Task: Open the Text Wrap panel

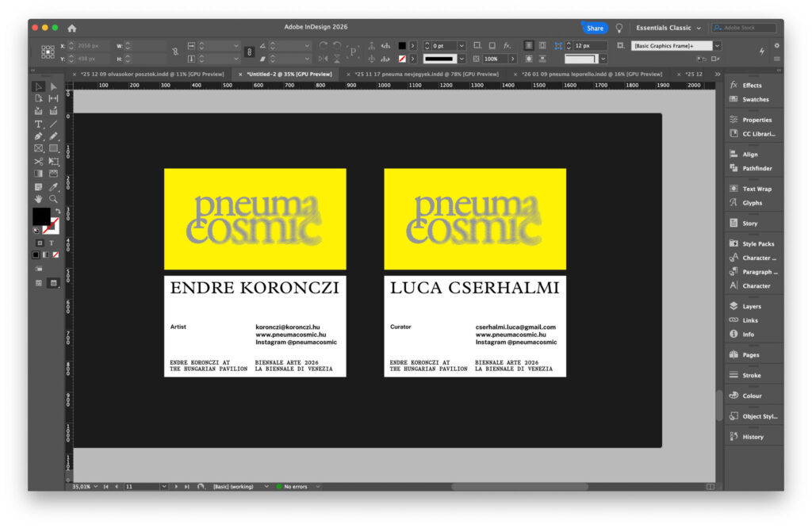Action: (x=756, y=189)
